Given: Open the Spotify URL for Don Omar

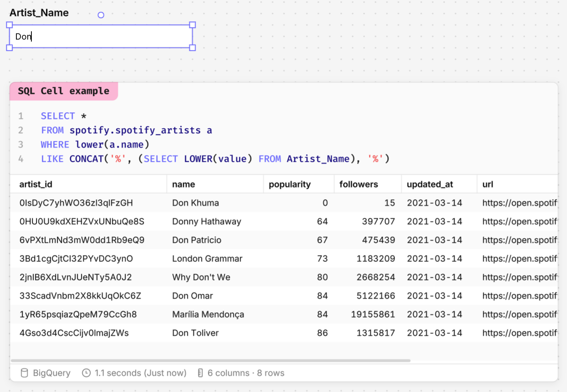Looking at the screenshot, I should click(x=519, y=296).
